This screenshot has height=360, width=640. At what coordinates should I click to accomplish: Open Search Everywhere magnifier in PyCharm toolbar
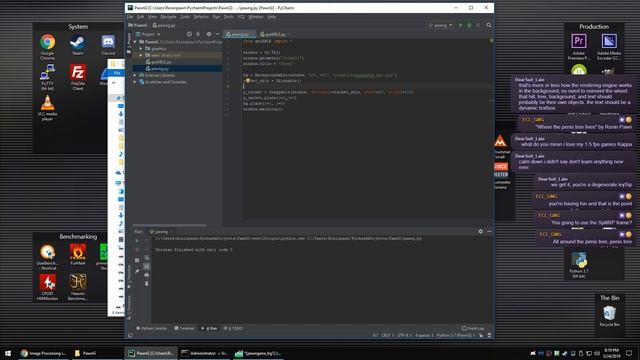coord(489,25)
